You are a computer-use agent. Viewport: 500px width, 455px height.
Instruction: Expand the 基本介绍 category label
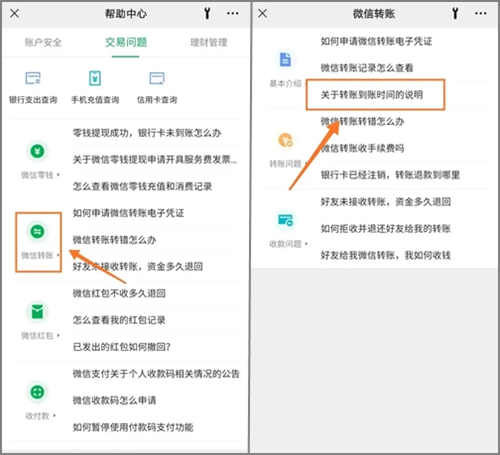287,83
